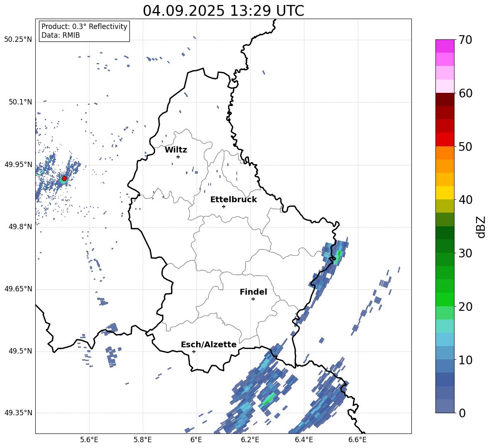
Task: Click the red radar location marker
Action: [x=64, y=178]
